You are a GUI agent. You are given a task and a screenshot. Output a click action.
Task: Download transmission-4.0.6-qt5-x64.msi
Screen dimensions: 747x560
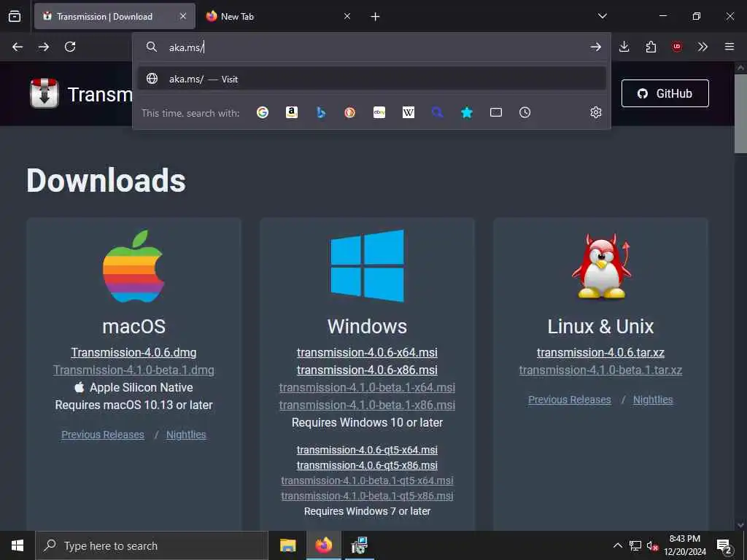[368, 450]
